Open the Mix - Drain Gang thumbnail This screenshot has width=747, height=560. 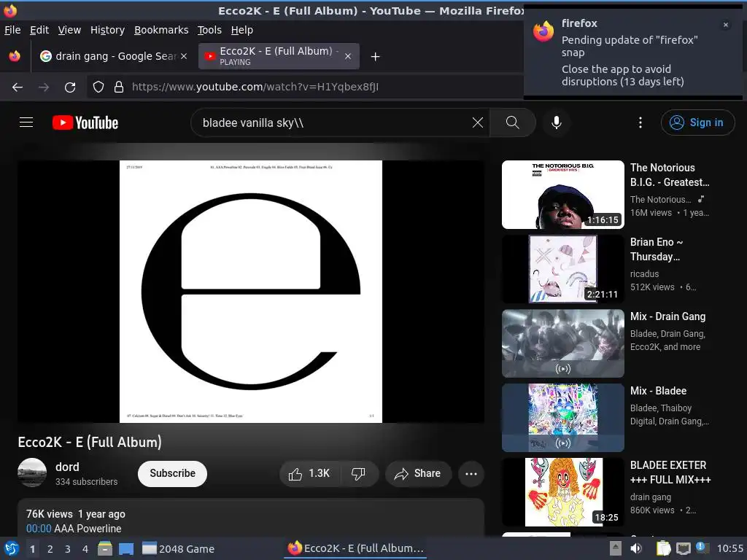click(562, 343)
